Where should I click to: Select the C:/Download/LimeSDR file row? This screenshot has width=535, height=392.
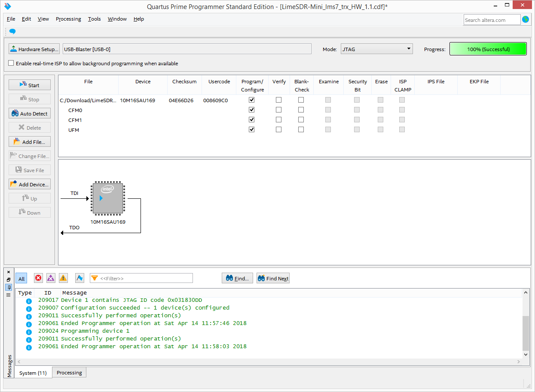(88, 100)
